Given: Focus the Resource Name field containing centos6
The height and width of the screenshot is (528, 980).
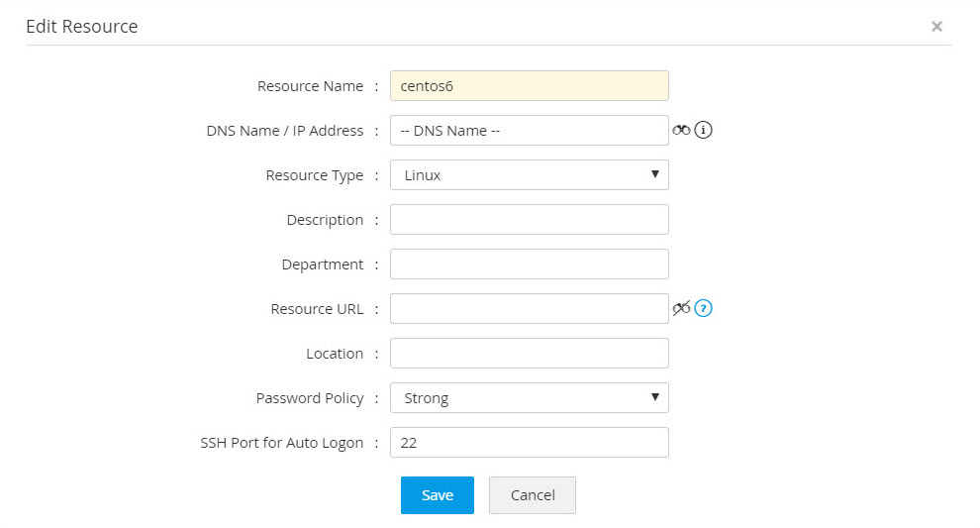Looking at the screenshot, I should coord(529,86).
